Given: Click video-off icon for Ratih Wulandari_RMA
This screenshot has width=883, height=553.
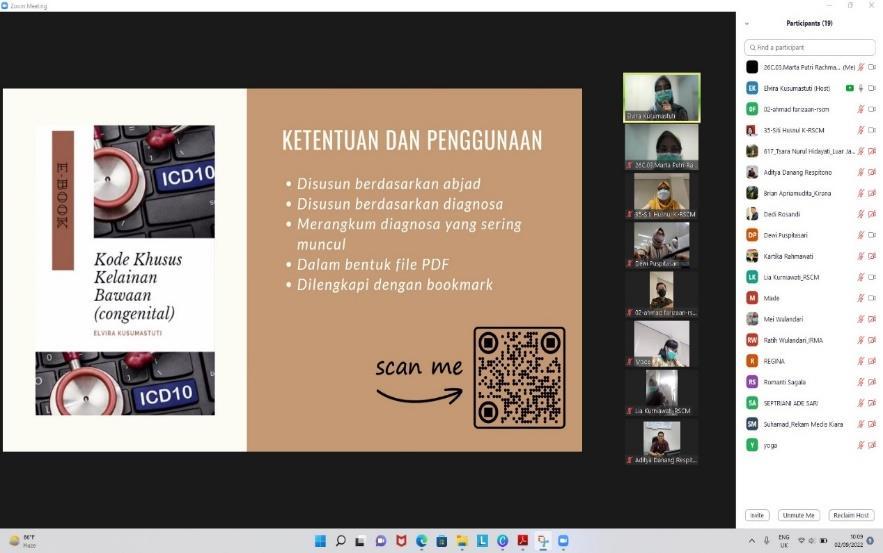Looking at the screenshot, I should point(872,340).
